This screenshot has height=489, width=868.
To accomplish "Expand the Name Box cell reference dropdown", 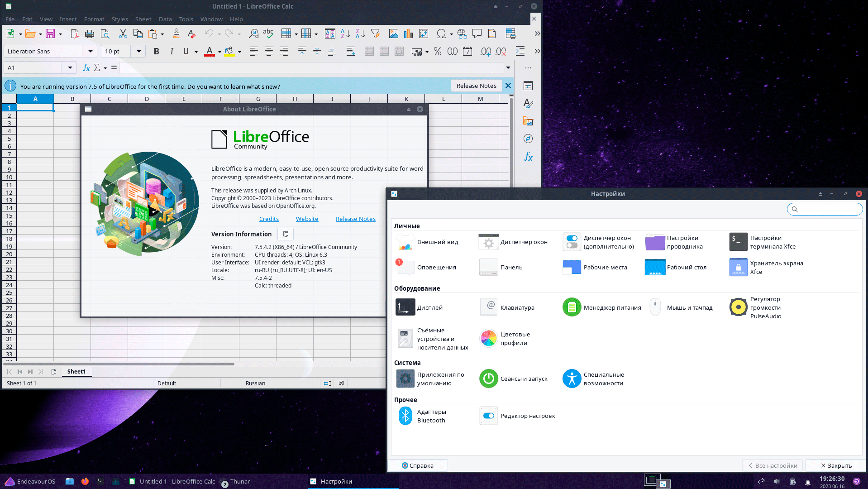I will [70, 68].
